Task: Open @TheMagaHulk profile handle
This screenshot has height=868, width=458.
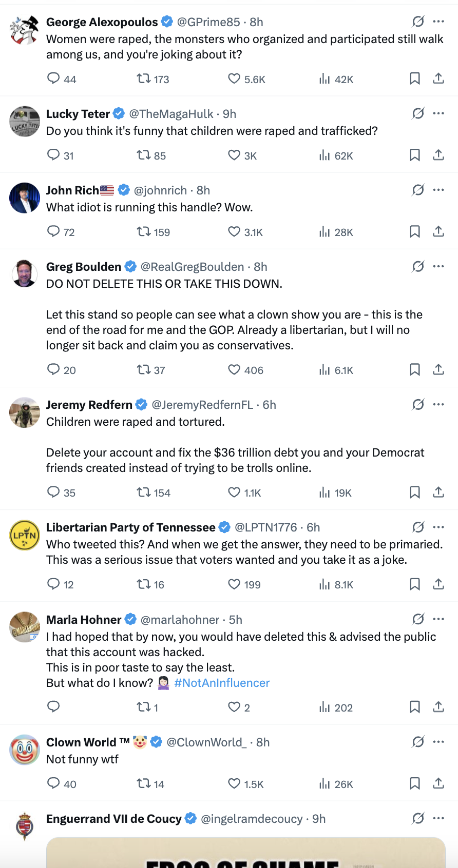Action: [171, 114]
